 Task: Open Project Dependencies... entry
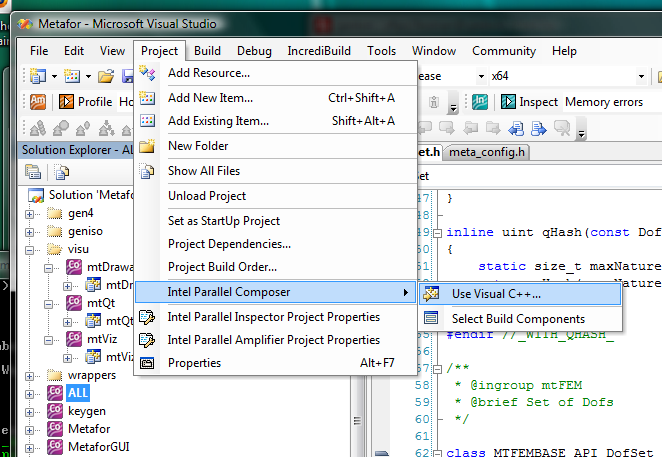[x=276, y=244]
